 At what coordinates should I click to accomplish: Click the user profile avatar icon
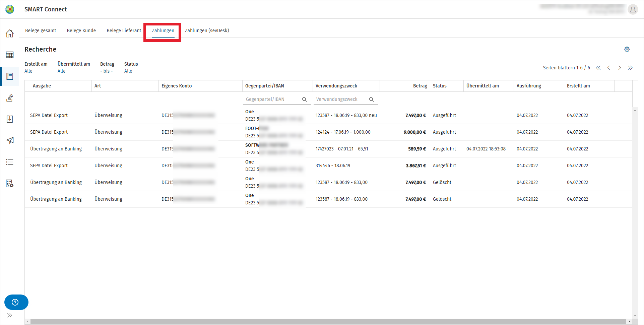tap(633, 10)
